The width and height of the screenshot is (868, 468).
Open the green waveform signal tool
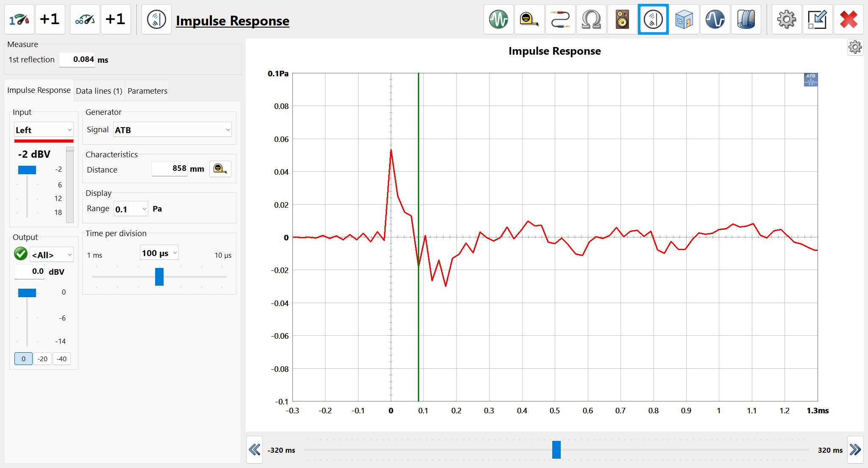click(x=498, y=19)
